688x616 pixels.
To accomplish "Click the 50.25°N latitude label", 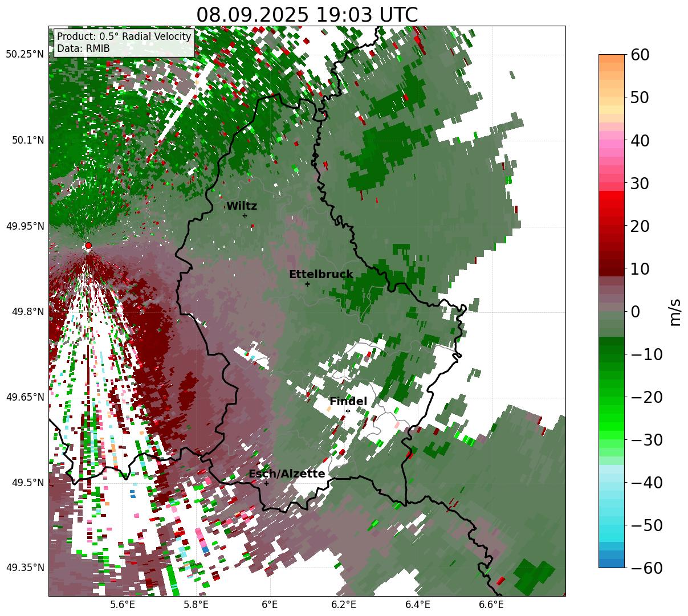I will click(25, 55).
